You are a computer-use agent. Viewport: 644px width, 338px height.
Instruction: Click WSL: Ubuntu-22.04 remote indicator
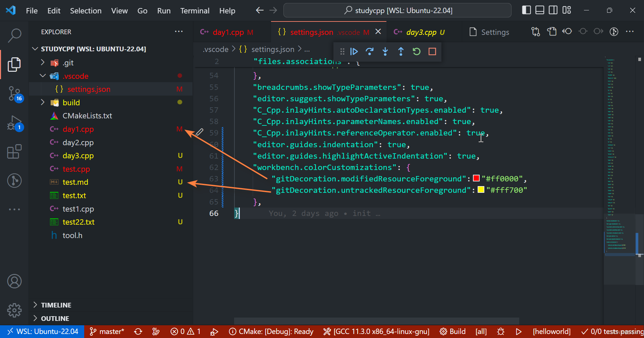click(42, 332)
